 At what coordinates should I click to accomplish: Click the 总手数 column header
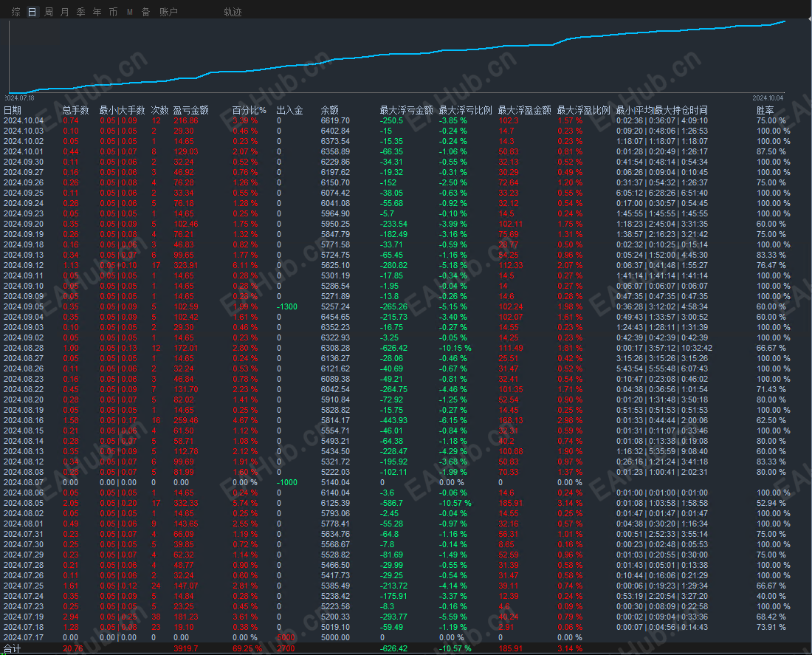tap(75, 110)
